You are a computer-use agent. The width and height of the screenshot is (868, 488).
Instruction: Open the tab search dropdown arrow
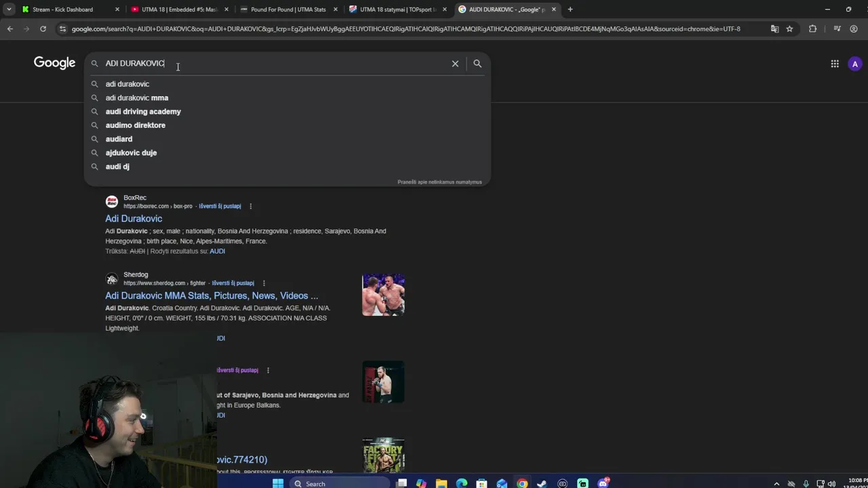pyautogui.click(x=9, y=9)
